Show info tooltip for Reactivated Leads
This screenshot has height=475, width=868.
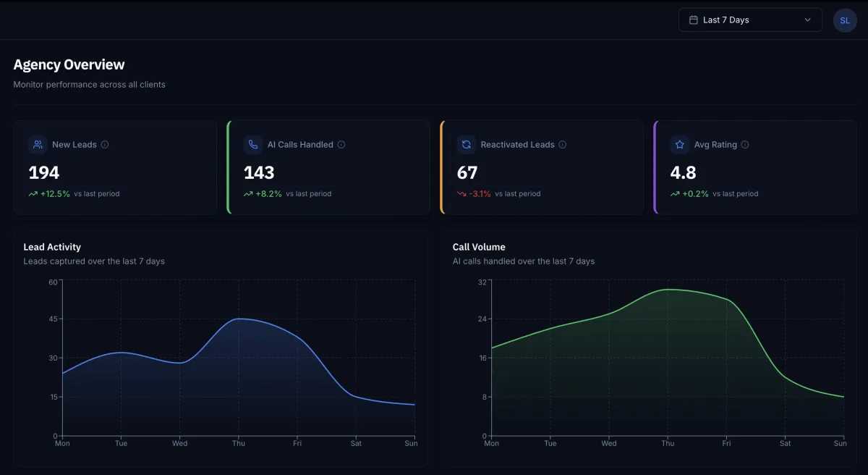pos(563,145)
